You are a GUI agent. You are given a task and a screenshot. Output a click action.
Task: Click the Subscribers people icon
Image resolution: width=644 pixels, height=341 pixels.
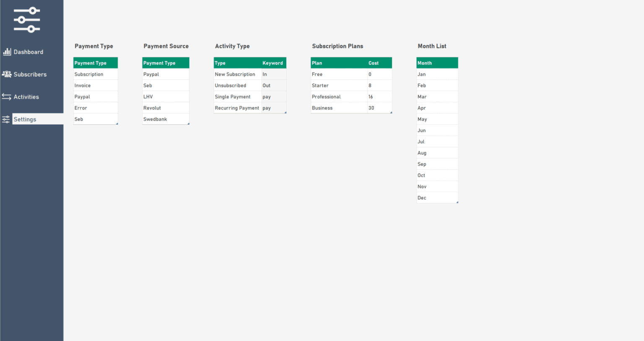7,74
